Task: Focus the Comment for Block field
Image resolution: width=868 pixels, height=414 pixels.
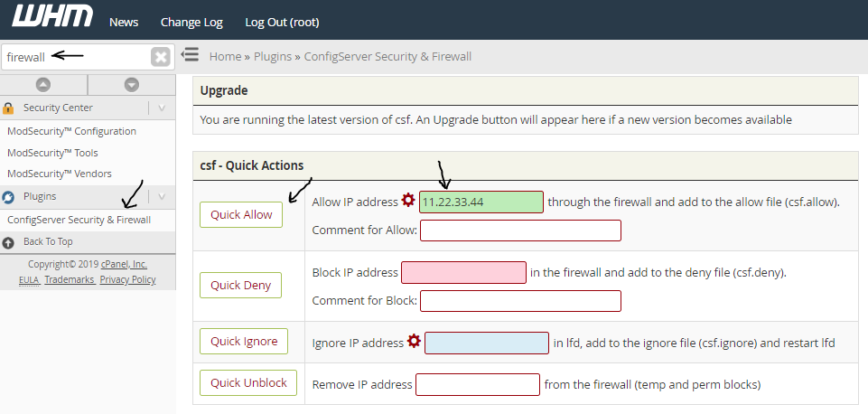Action: (520, 301)
